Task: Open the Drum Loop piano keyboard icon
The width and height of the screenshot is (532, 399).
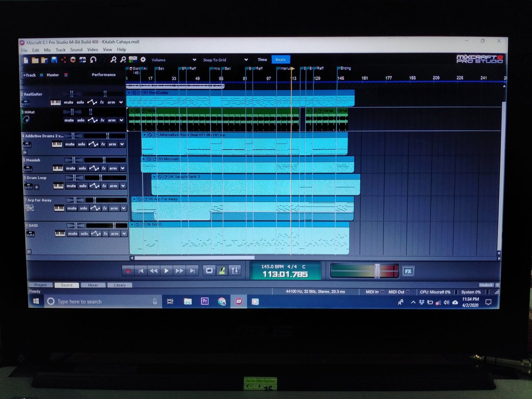Action: click(x=58, y=186)
